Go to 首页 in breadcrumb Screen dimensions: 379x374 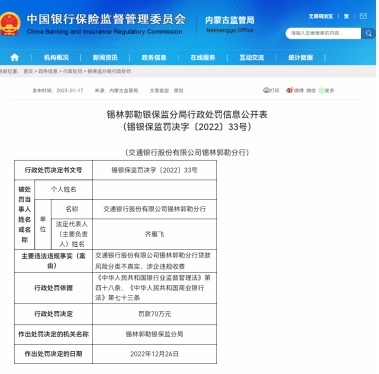coord(28,71)
